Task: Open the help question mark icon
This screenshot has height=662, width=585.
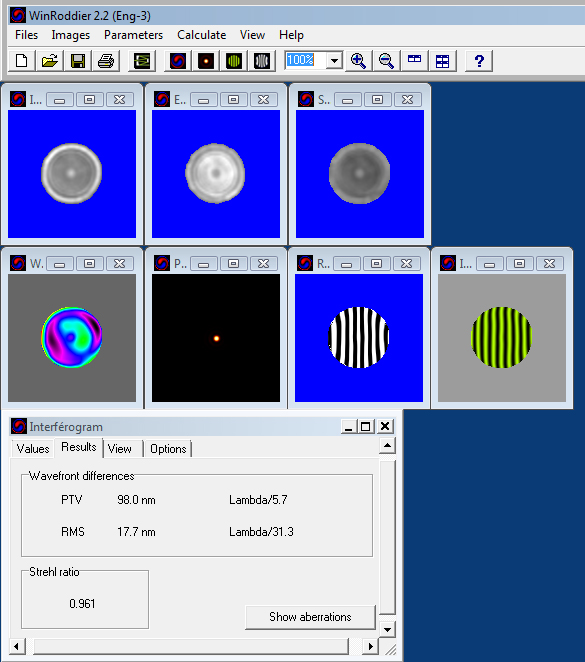Action: tap(479, 61)
